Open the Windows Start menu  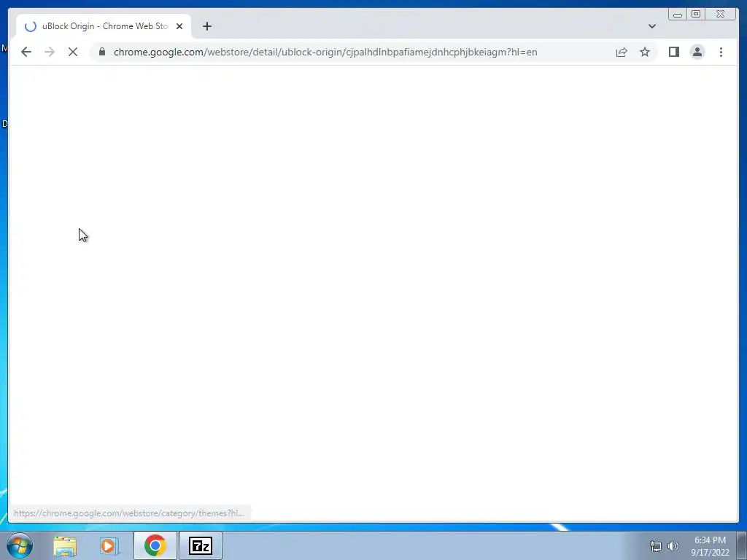pyautogui.click(x=20, y=545)
